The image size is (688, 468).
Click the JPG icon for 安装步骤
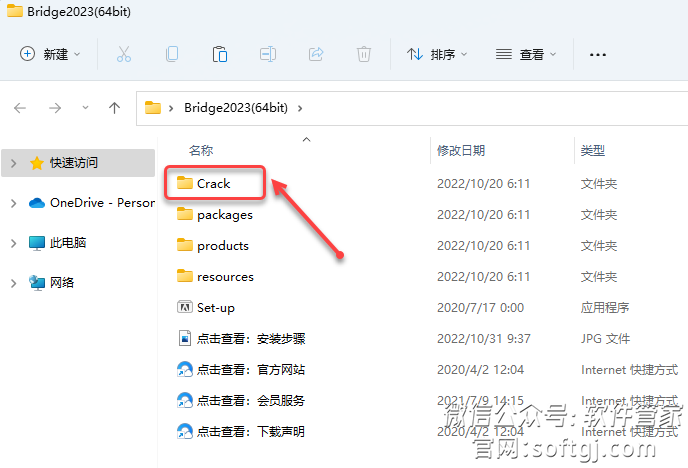185,338
